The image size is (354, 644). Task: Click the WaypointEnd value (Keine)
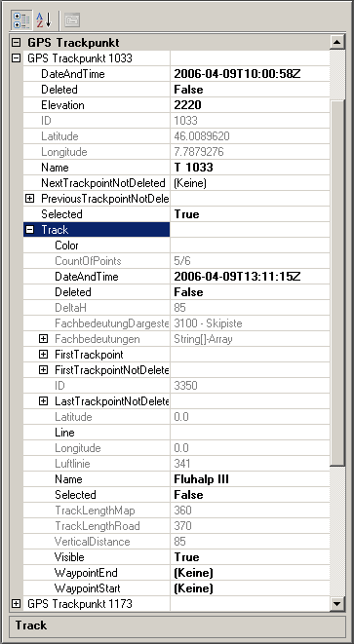193,573
